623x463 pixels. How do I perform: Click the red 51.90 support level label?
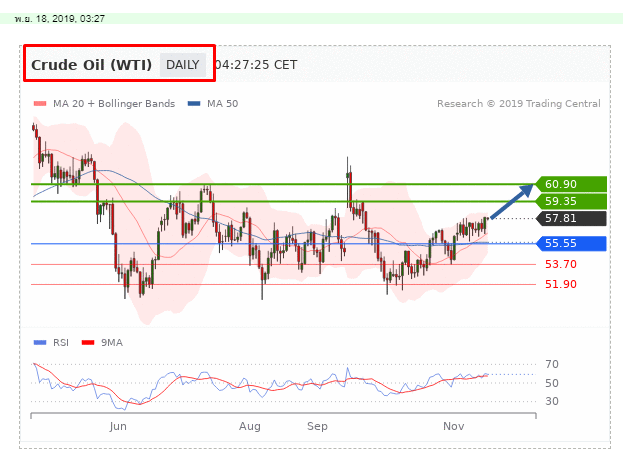tap(560, 284)
